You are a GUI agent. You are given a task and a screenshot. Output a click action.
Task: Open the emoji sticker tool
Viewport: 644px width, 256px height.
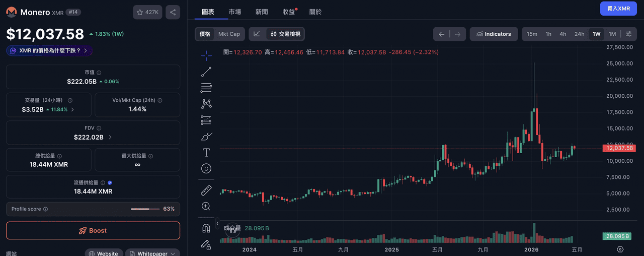click(206, 168)
